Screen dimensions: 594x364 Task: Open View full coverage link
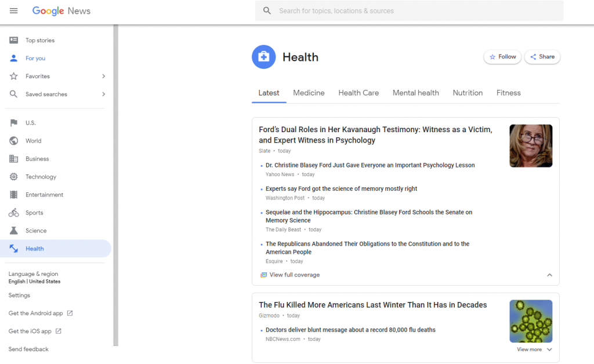pyautogui.click(x=294, y=275)
